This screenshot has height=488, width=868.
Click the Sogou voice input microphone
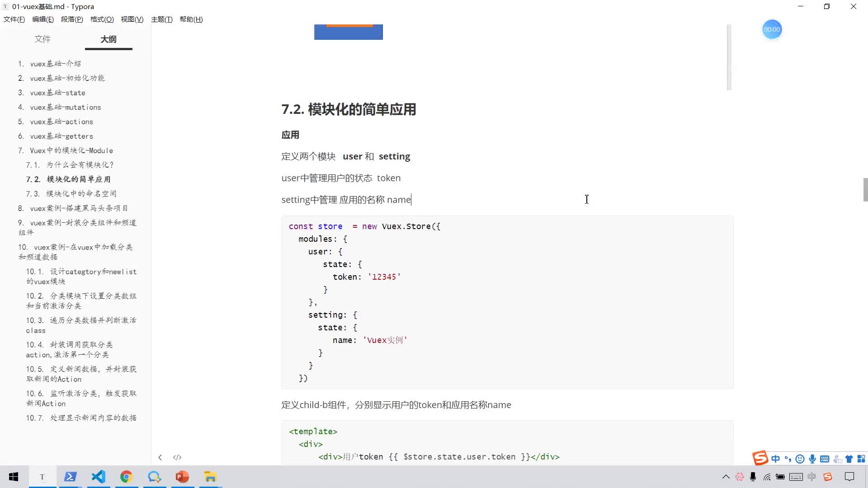812,459
